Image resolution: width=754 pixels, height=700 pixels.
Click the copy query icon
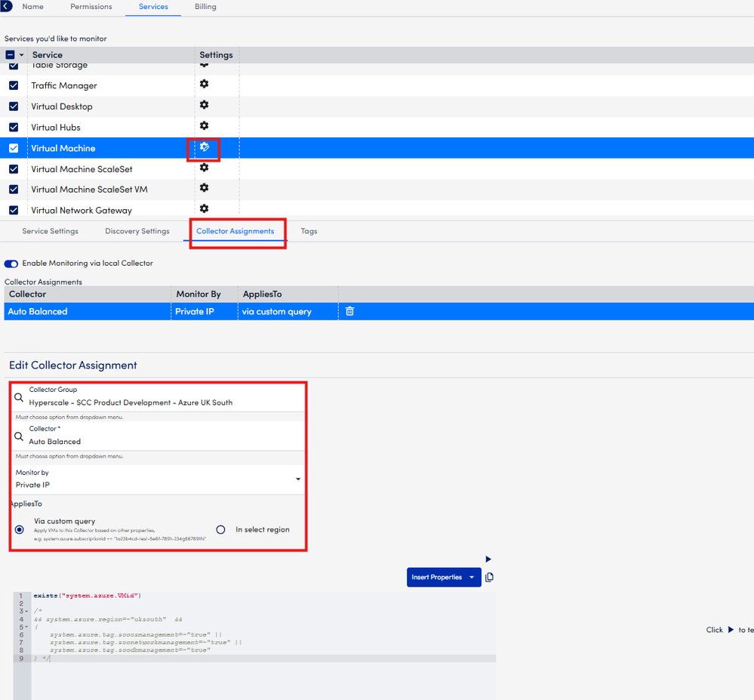489,578
